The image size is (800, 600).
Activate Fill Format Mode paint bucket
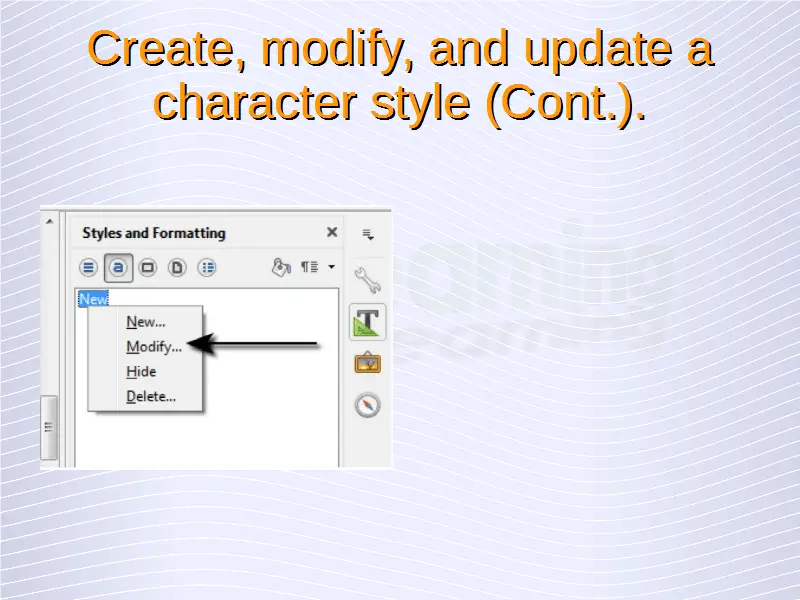pos(281,267)
